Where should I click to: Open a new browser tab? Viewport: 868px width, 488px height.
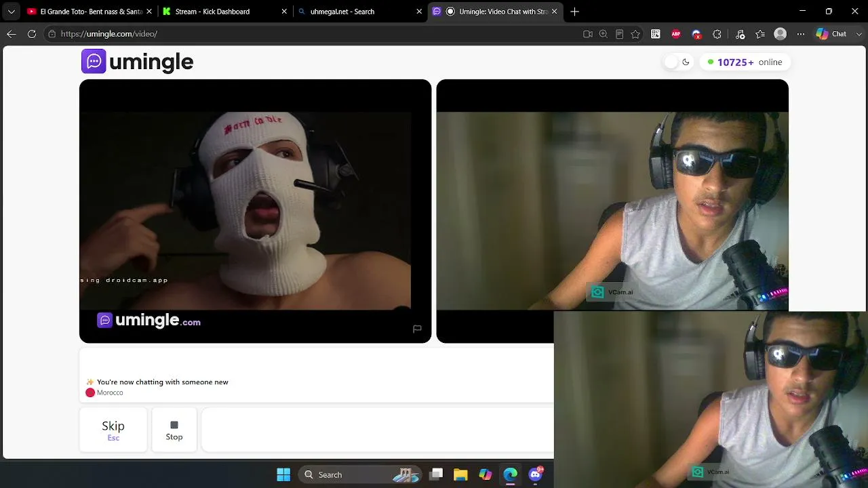click(575, 12)
